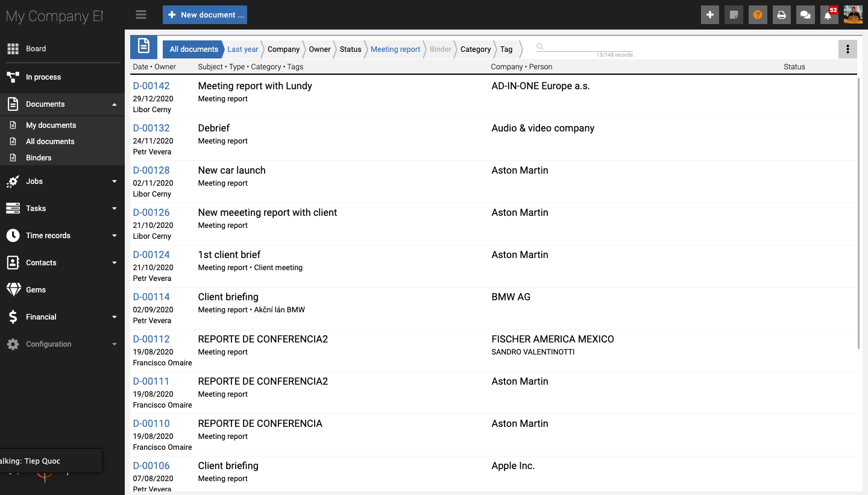Open document D-00142
This screenshot has width=868, height=495.
tap(151, 86)
